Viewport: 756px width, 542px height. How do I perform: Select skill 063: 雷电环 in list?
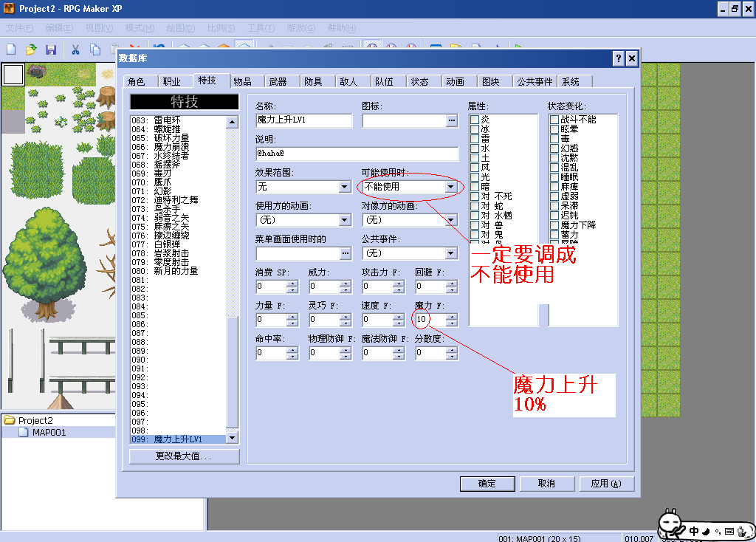(179, 120)
